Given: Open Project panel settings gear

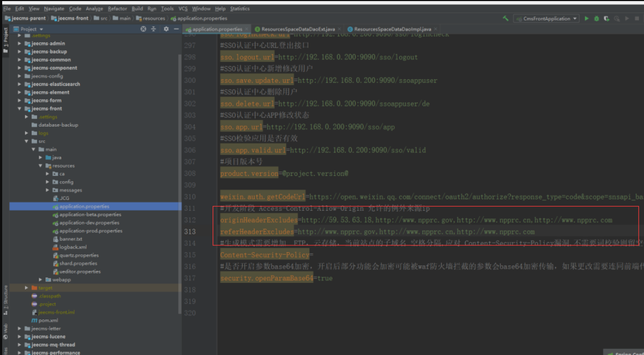Looking at the screenshot, I should coord(166,29).
